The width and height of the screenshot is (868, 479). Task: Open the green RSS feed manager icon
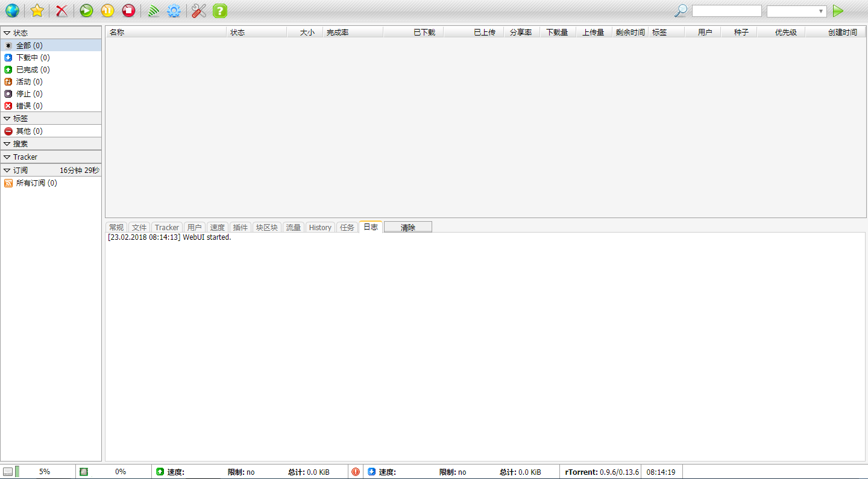153,10
